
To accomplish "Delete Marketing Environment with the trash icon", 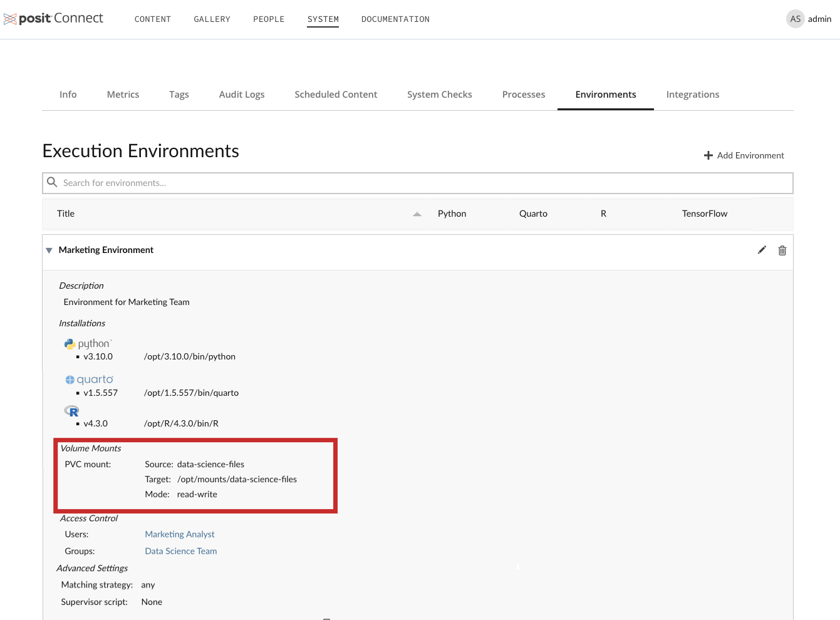I will click(782, 251).
